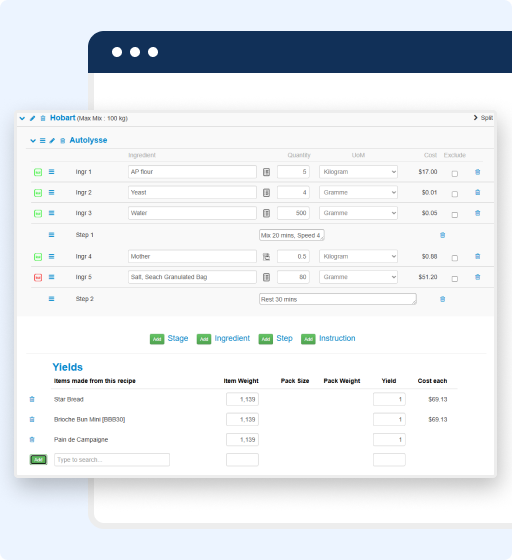Screen dimensions: 512x560
Task: Click the yields 'Type to search' field
Action: pos(112,460)
